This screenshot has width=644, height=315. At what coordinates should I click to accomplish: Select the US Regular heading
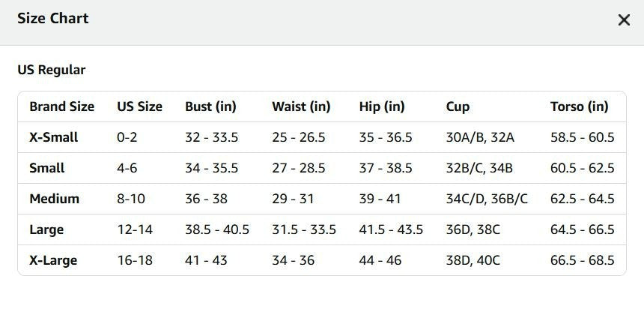pos(52,70)
